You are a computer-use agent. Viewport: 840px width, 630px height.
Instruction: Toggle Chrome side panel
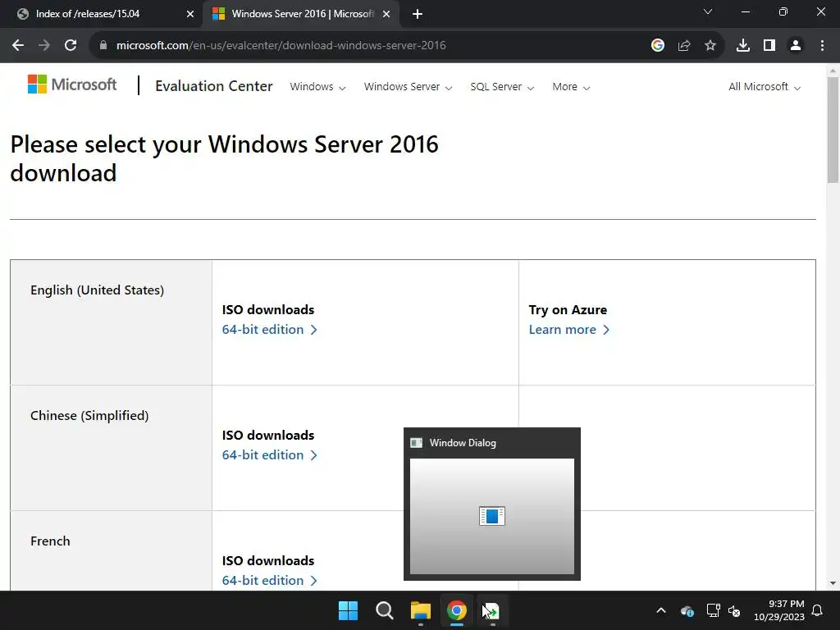point(769,46)
